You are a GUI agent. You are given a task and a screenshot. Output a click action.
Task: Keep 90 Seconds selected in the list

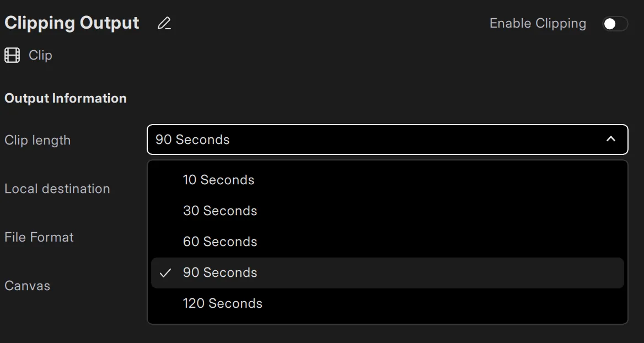point(220,272)
